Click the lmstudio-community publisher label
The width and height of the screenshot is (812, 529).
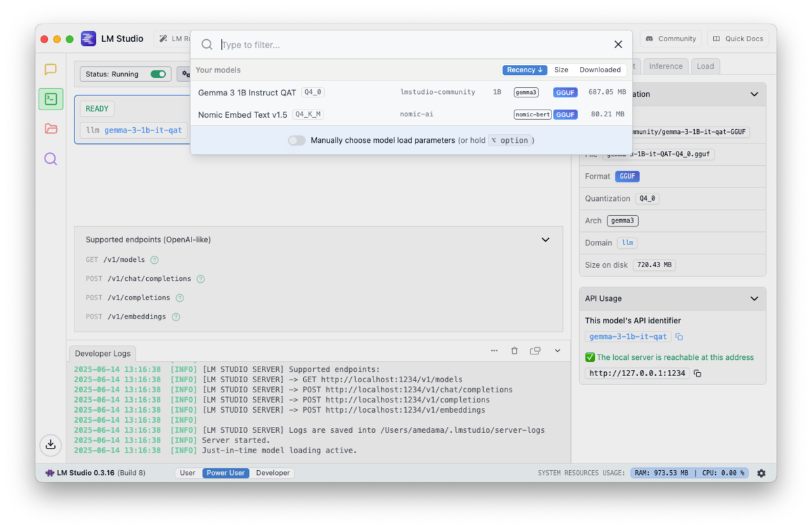click(x=438, y=92)
